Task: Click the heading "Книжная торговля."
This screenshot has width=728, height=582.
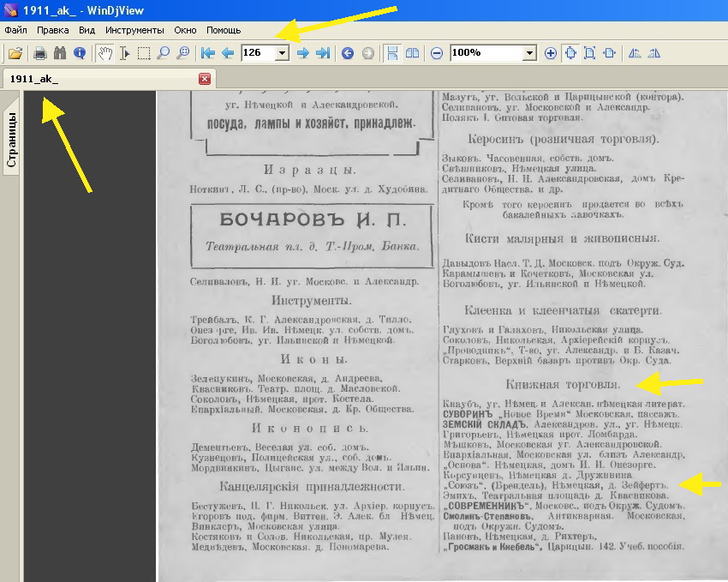Action: (563, 385)
